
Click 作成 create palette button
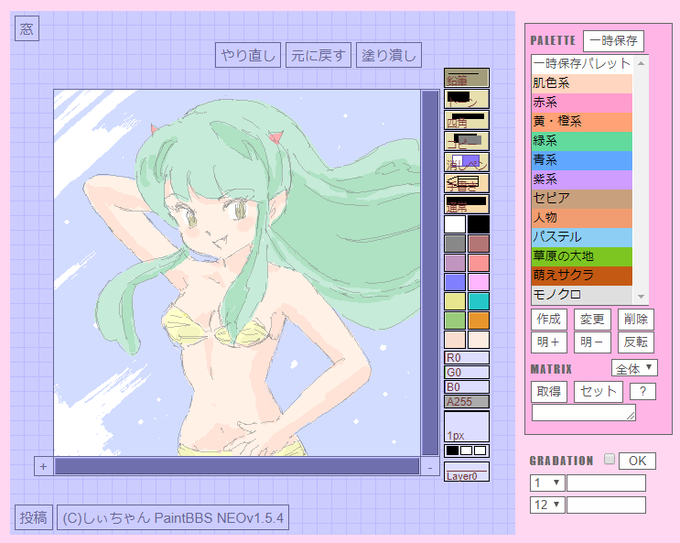(549, 319)
